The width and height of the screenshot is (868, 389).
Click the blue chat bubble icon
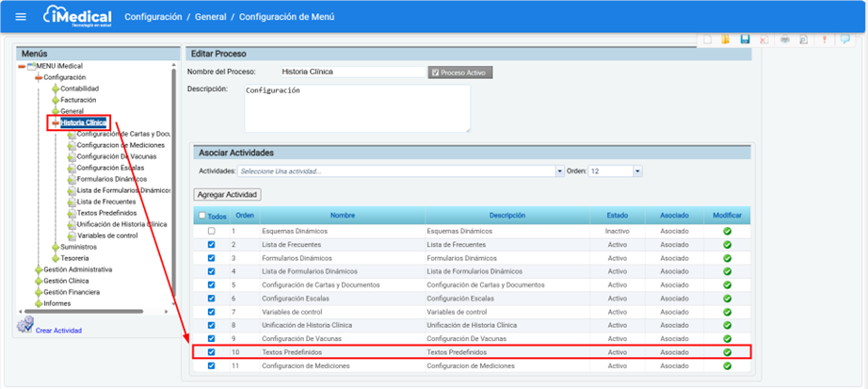point(844,40)
